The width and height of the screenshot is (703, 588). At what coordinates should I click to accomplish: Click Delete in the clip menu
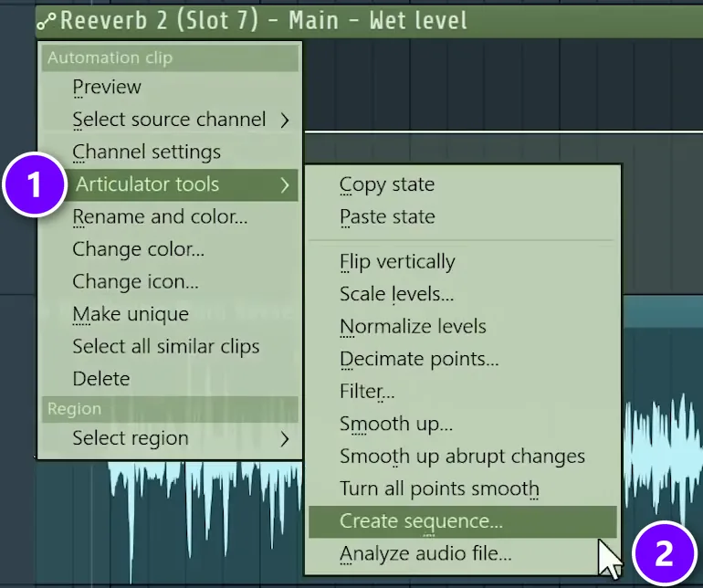click(170, 379)
